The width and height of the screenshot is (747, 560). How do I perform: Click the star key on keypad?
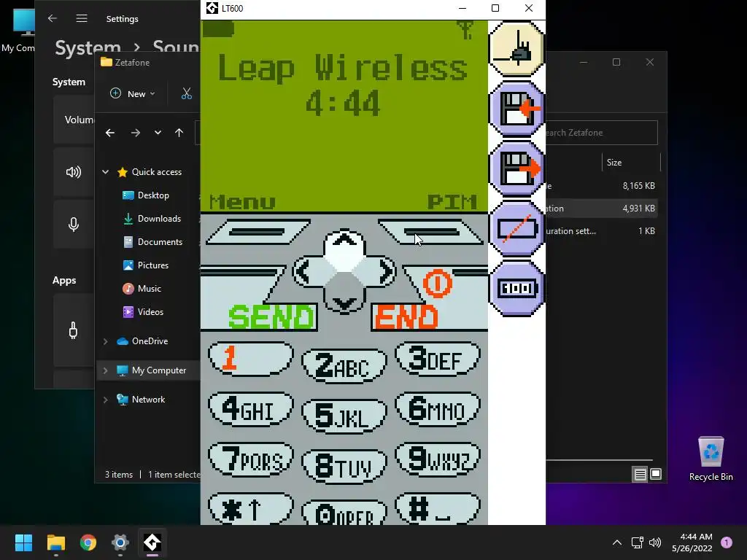coord(251,509)
